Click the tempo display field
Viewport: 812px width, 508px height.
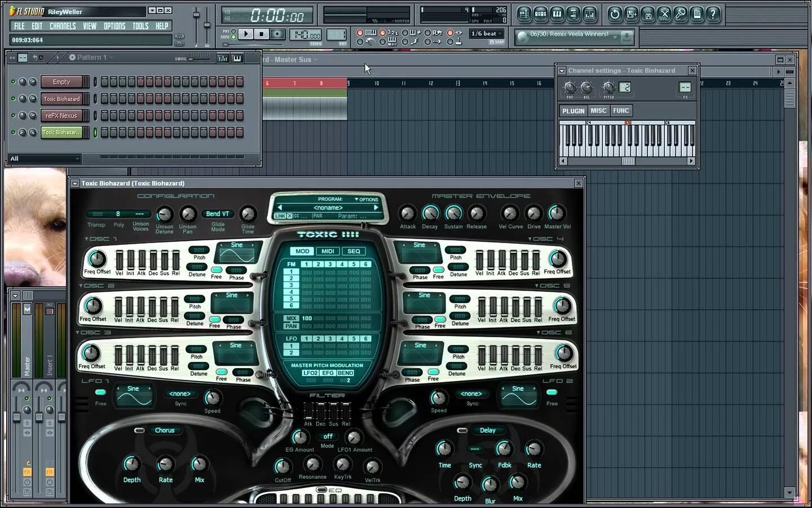(x=306, y=35)
